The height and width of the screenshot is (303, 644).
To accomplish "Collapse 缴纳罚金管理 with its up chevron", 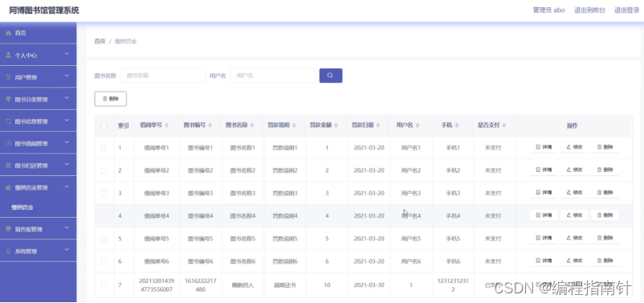I will [67, 186].
